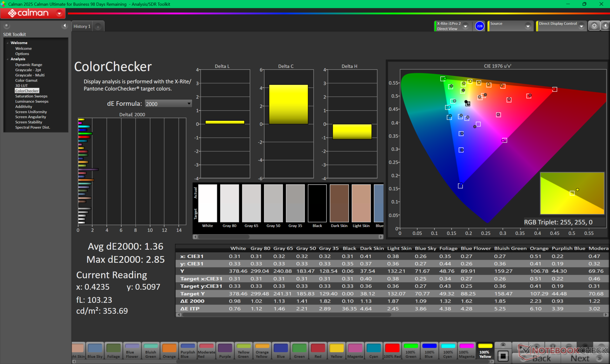Click the Next button
The height and width of the screenshot is (364, 610).
tap(580, 358)
